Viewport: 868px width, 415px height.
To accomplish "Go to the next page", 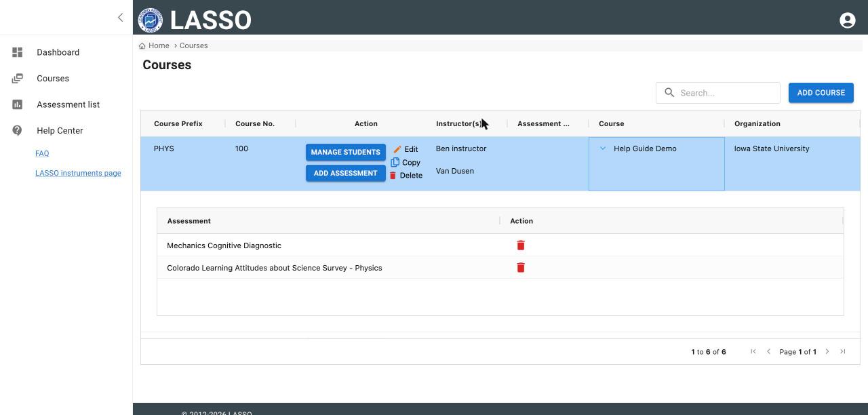I will [827, 351].
